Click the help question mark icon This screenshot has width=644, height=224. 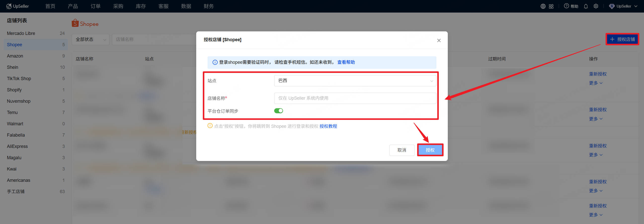566,6
